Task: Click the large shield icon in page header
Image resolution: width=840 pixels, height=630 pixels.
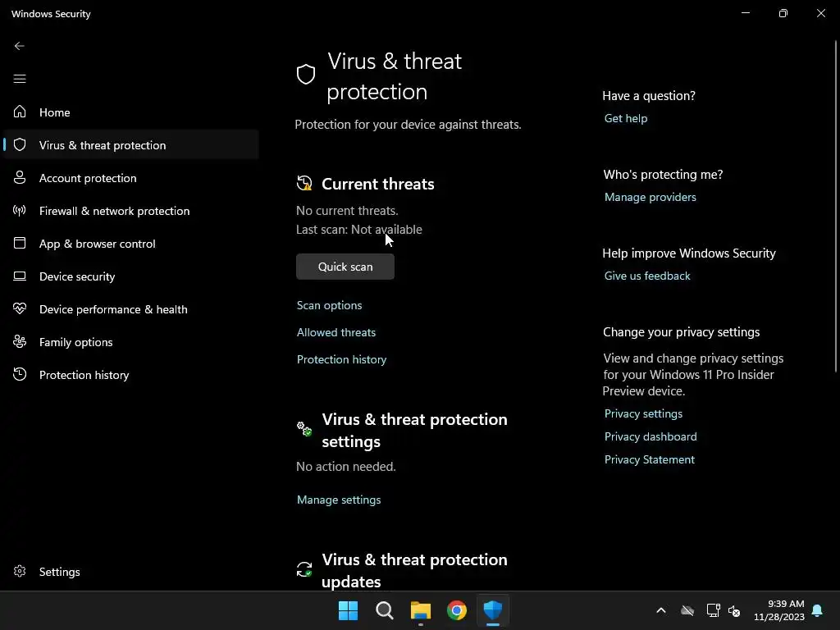Action: [x=306, y=75]
